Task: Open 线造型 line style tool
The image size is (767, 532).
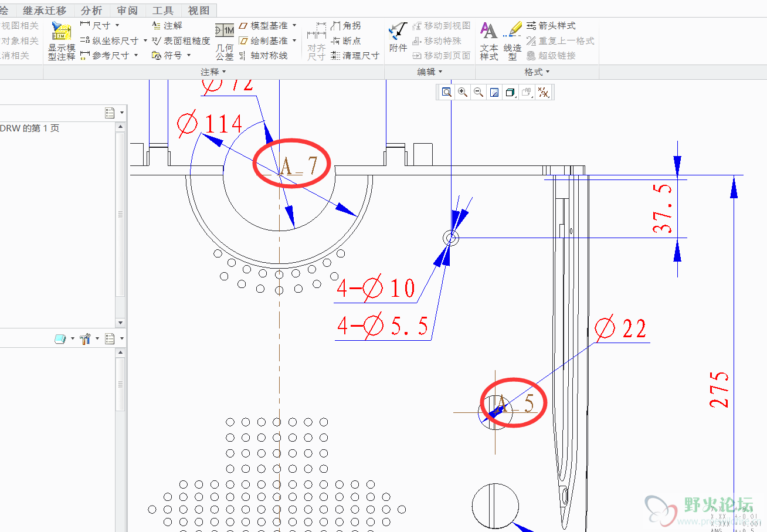Action: coord(513,41)
